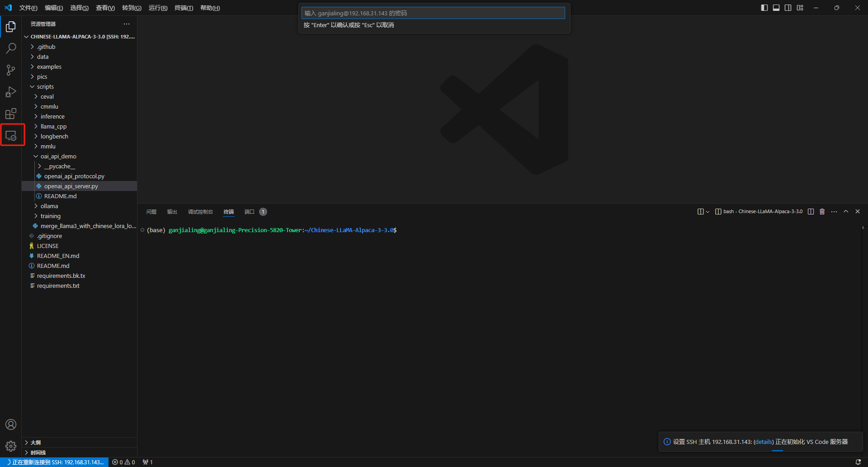
Task: Collapse the oai_api_demo folder
Action: click(x=79, y=156)
